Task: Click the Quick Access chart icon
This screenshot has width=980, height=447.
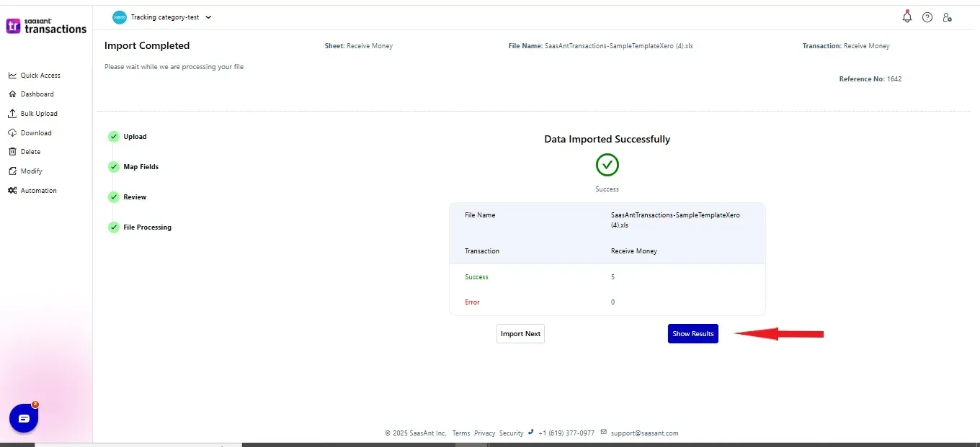Action: point(12,76)
